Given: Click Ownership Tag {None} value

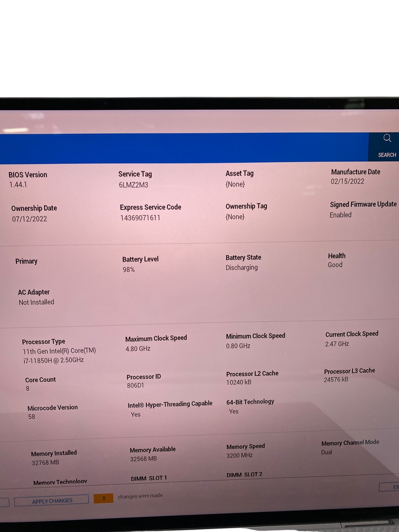Looking at the screenshot, I should tap(235, 217).
